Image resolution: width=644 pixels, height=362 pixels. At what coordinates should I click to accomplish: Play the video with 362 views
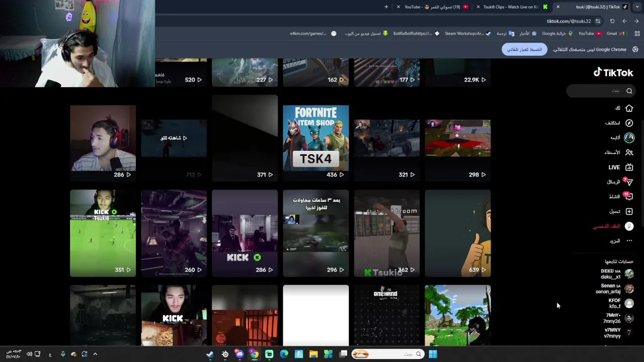[x=386, y=233]
